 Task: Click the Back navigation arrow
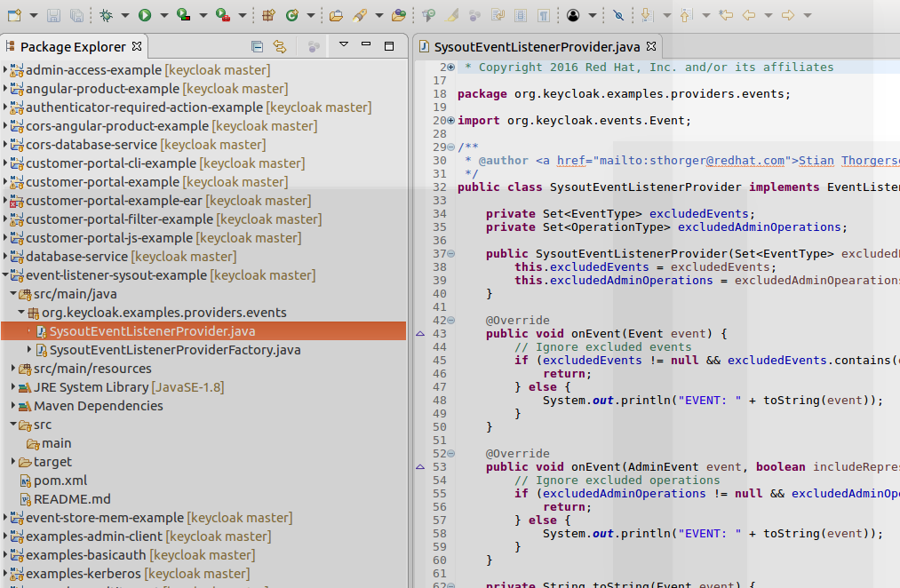749,15
